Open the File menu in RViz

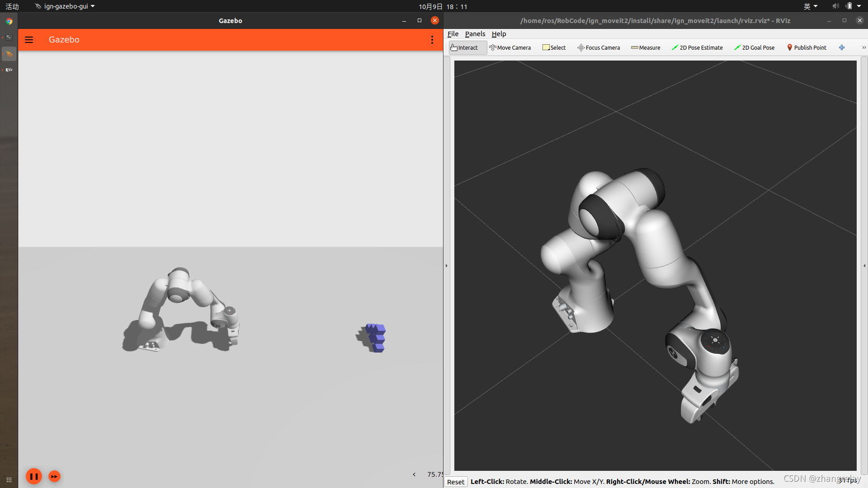tap(453, 34)
